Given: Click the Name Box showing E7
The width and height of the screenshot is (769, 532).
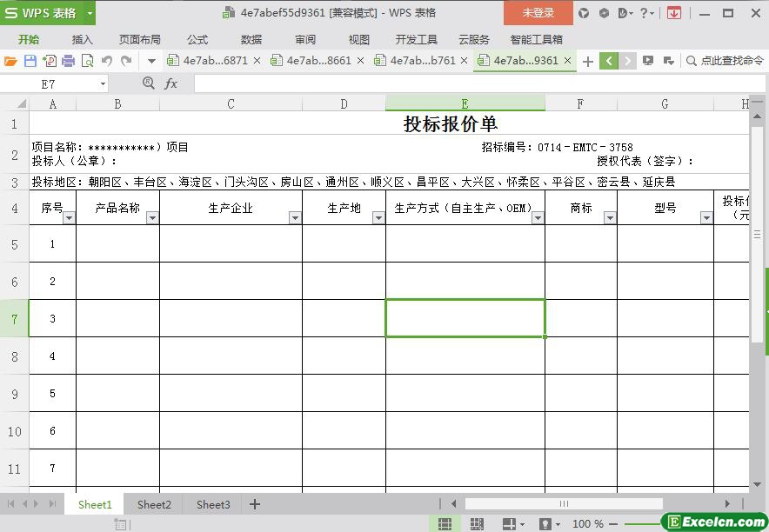Looking at the screenshot, I should pyautogui.click(x=48, y=84).
